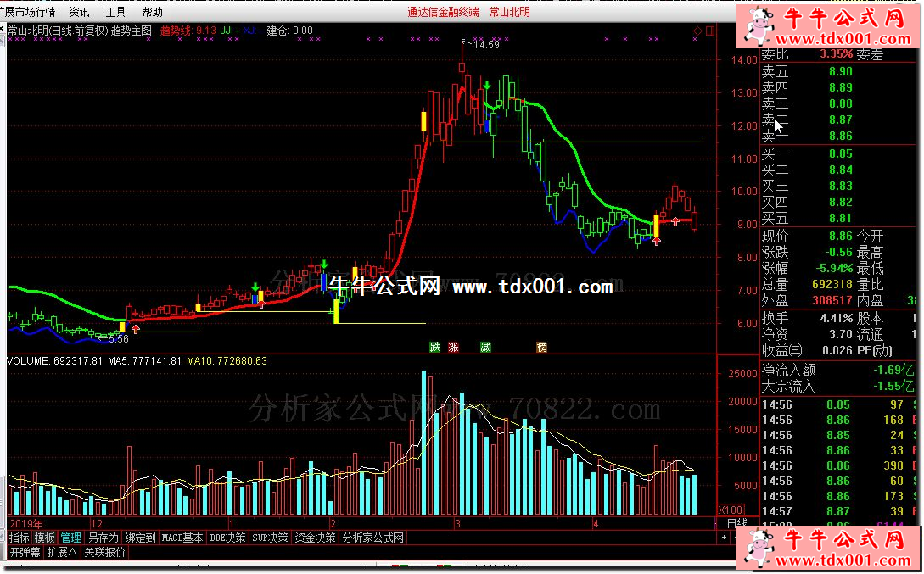Click the MA5: 777141.81 readout

click(x=144, y=360)
